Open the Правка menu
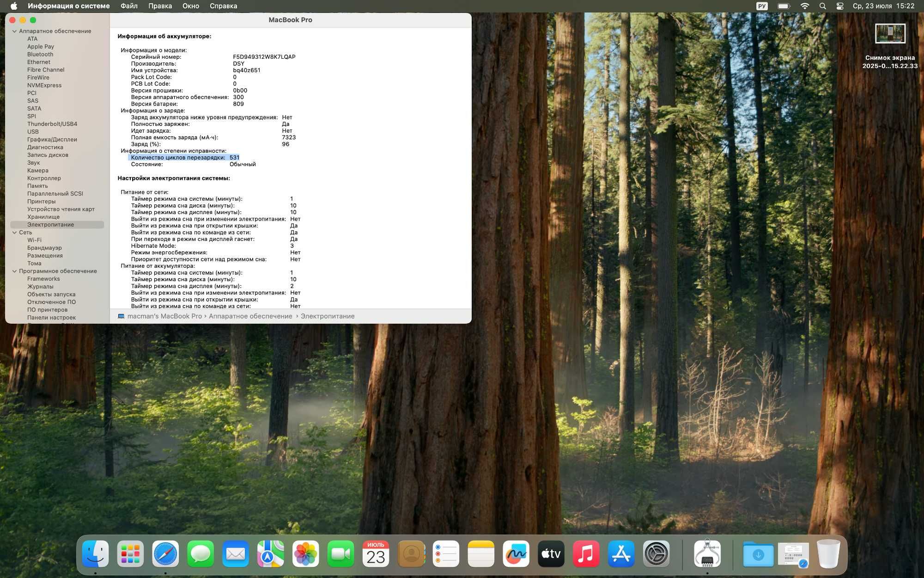This screenshot has height=578, width=924. pos(160,6)
